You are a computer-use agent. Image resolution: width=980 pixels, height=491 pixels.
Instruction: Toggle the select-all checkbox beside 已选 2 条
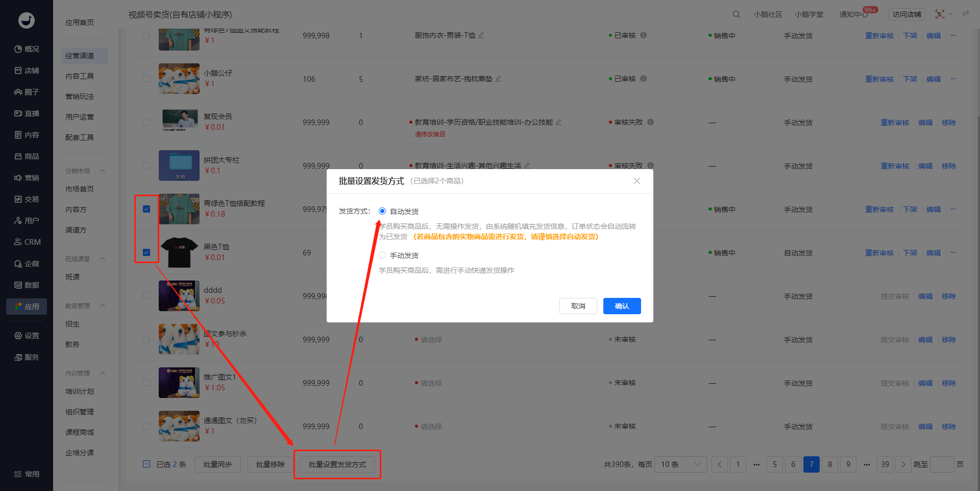(x=146, y=464)
